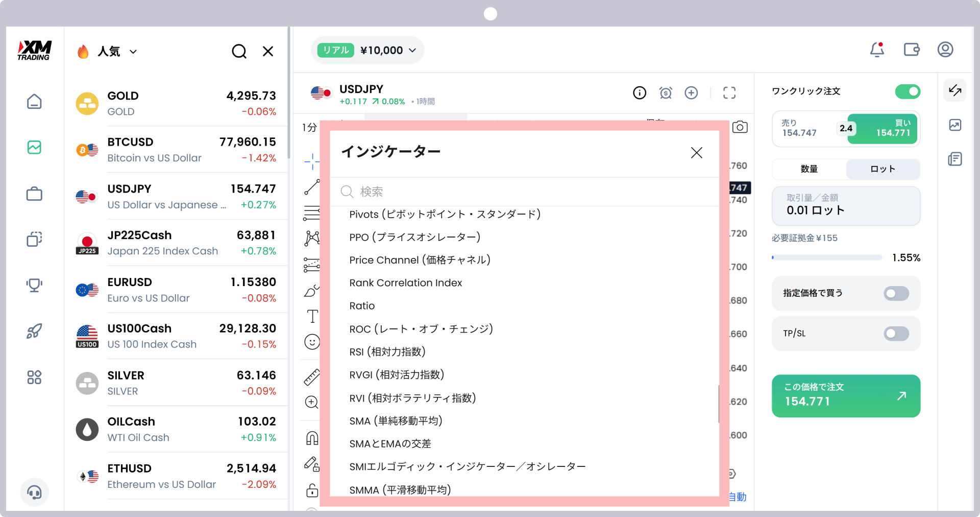Enable 指定価格で買う toggle
980x517 pixels.
pyautogui.click(x=896, y=293)
